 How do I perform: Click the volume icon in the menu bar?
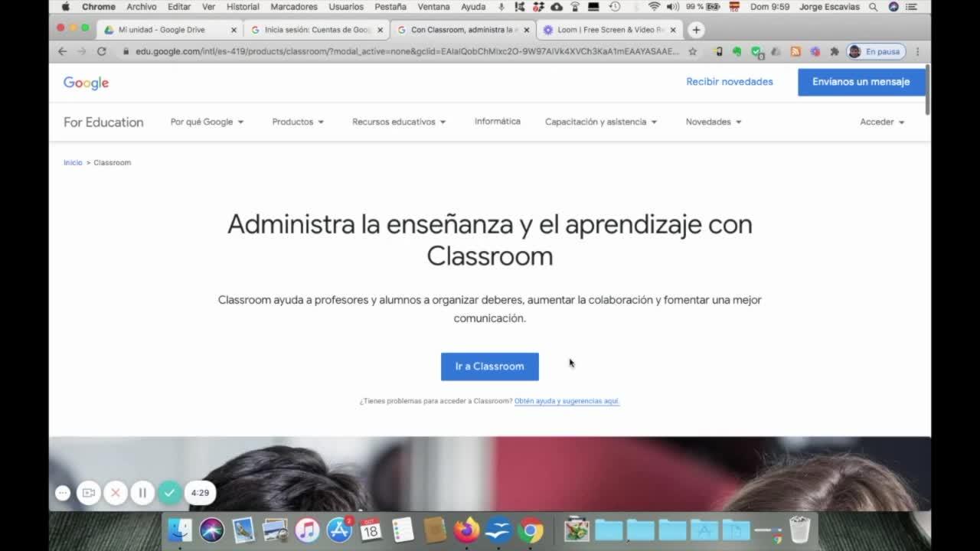click(x=673, y=7)
